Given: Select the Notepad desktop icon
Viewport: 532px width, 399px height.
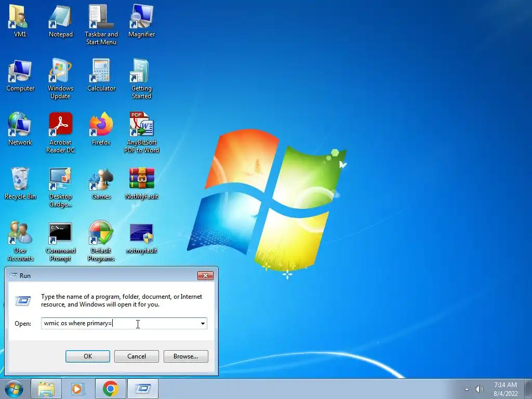Looking at the screenshot, I should 60,21.
